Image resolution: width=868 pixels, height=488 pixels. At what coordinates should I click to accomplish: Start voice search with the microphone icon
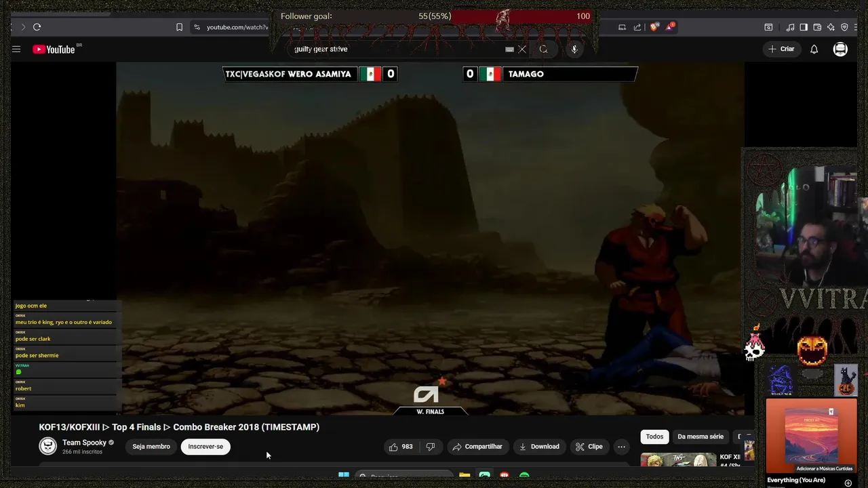[x=574, y=49]
